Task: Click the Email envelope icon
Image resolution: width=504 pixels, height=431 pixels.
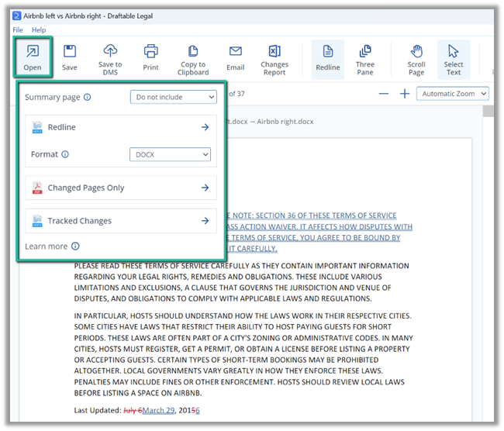Action: pyautogui.click(x=235, y=51)
